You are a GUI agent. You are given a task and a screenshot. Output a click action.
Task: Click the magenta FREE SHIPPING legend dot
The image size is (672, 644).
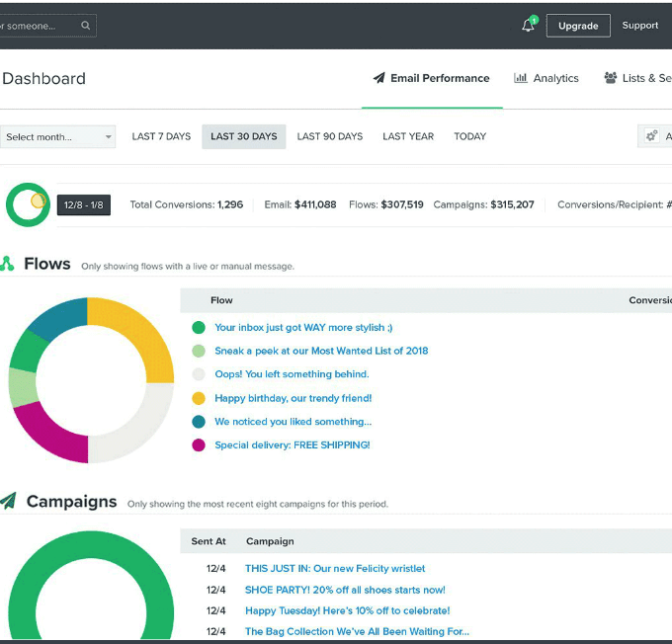click(x=199, y=445)
